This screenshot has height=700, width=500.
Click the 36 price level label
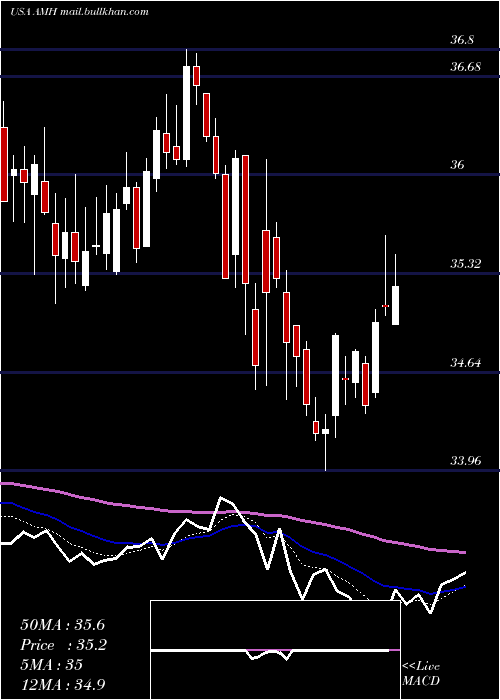457,165
